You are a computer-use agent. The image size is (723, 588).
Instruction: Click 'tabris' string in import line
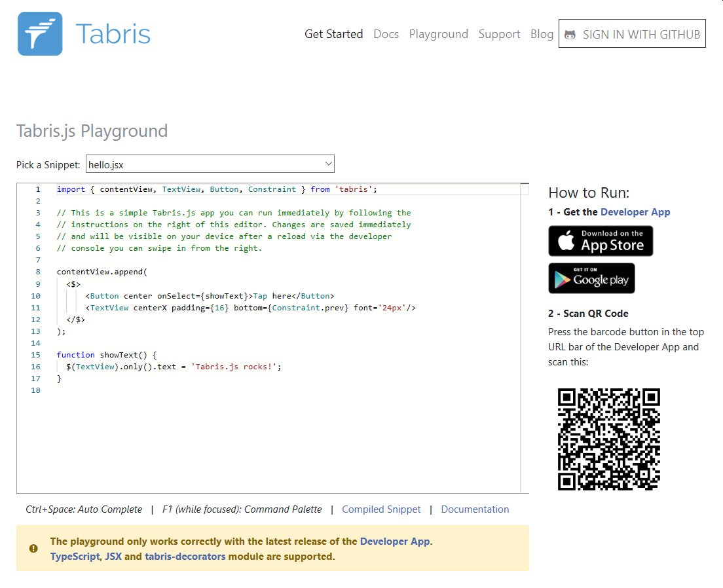(354, 189)
